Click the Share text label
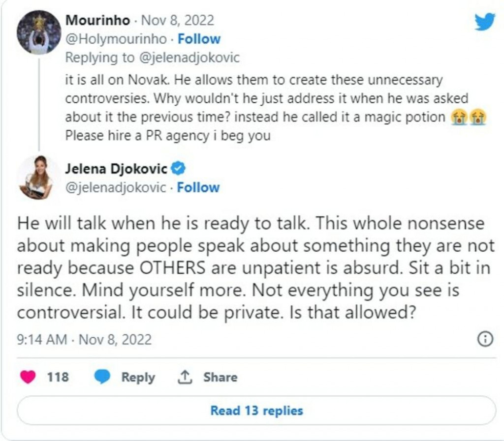Viewport: 504px width, 441px height. [x=220, y=377]
